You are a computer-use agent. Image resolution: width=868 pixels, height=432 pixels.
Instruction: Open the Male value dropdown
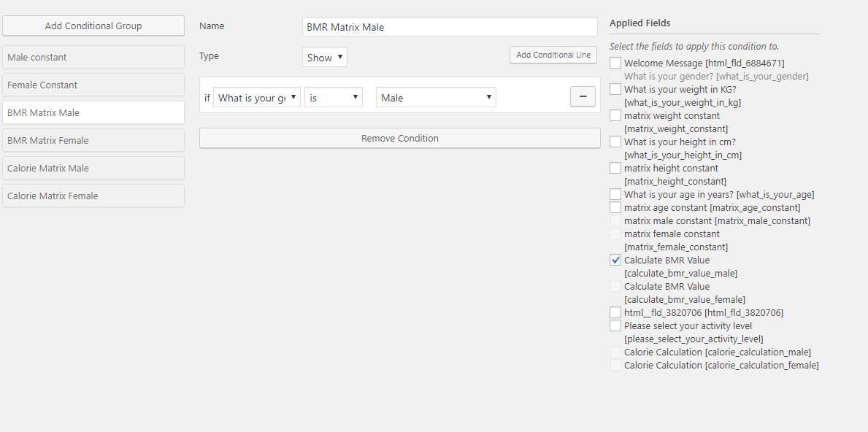tap(437, 97)
